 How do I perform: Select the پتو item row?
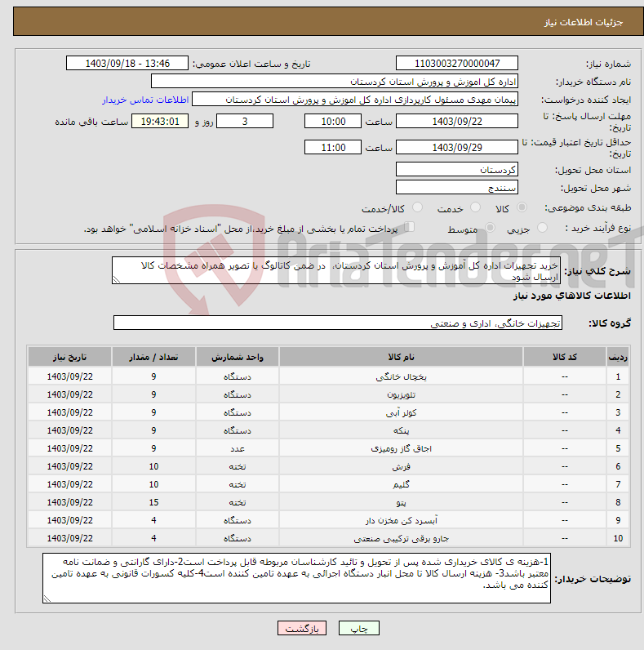point(328,502)
